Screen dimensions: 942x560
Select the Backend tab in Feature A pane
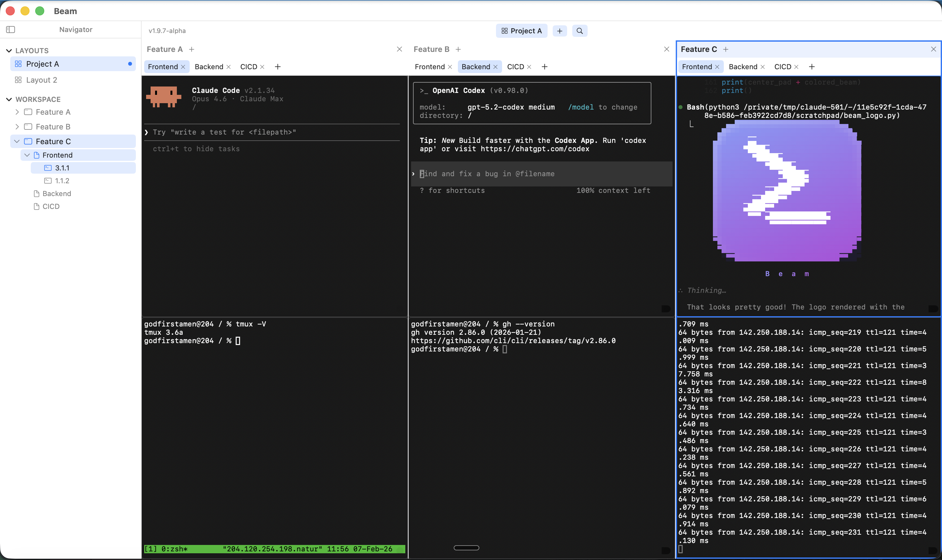(210, 66)
